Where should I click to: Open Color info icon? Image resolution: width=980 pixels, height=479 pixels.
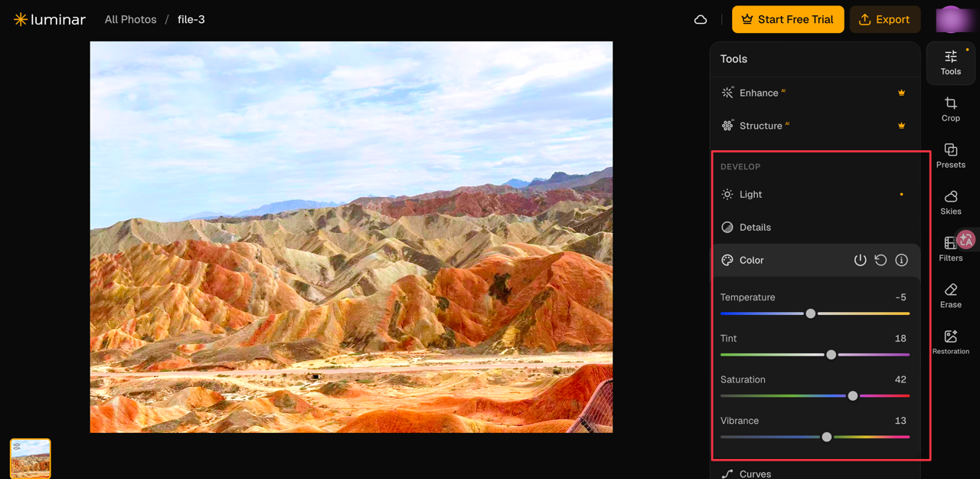point(902,261)
